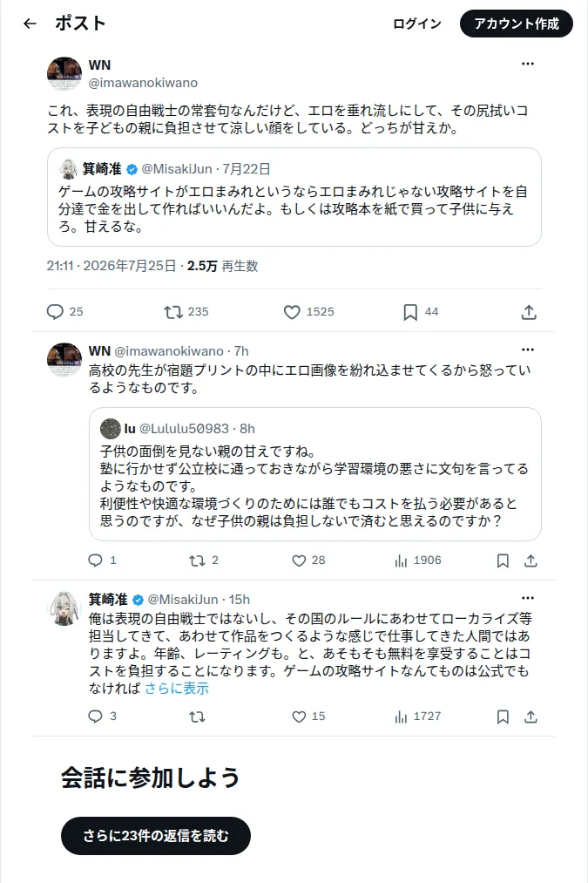Image resolution: width=588 pixels, height=883 pixels.
Task: Read more replies via さらに23件の返信を読む
Action: click(x=155, y=836)
